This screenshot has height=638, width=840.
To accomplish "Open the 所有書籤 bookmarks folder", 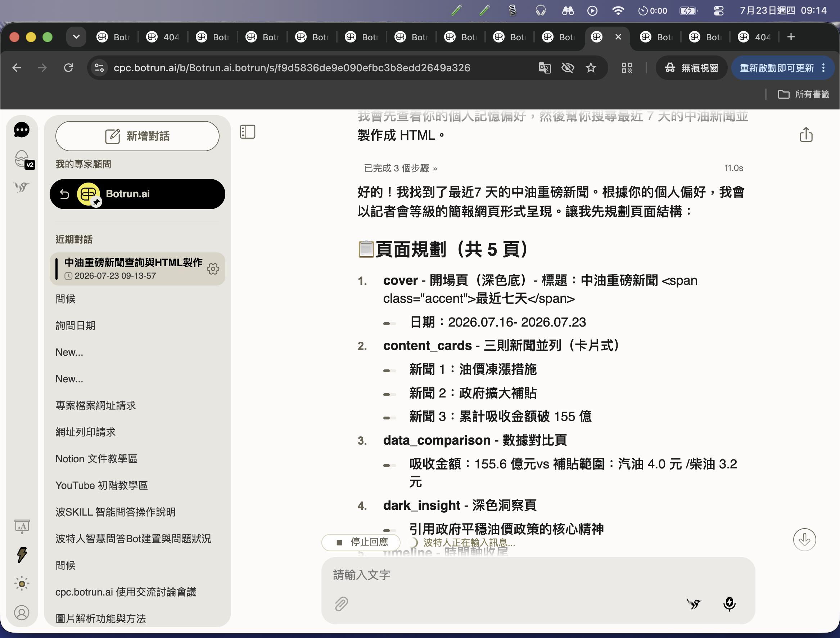I will 804,94.
